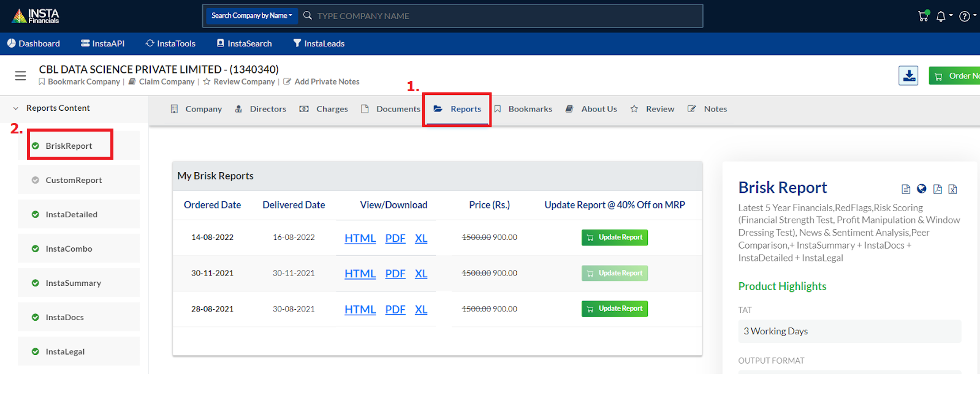Open the InstaSearch menu
Viewport: 980px width, 393px height.
[245, 43]
